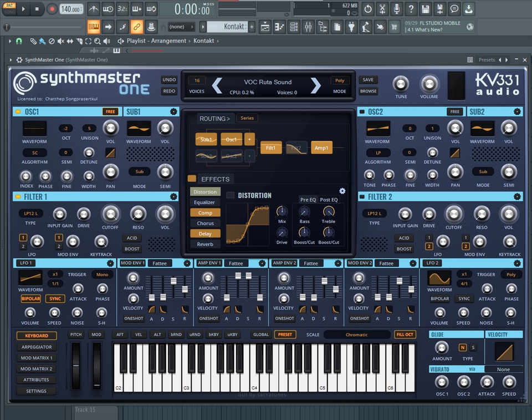The width and height of the screenshot is (532, 420).
Task: Click the PRESET scope button
Action: coord(285,335)
